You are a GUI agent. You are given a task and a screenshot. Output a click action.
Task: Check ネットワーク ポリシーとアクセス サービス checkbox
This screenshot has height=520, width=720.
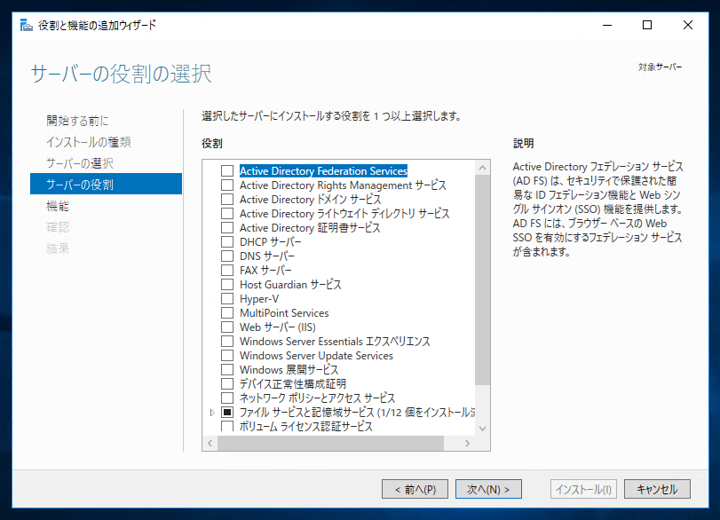tap(227, 398)
